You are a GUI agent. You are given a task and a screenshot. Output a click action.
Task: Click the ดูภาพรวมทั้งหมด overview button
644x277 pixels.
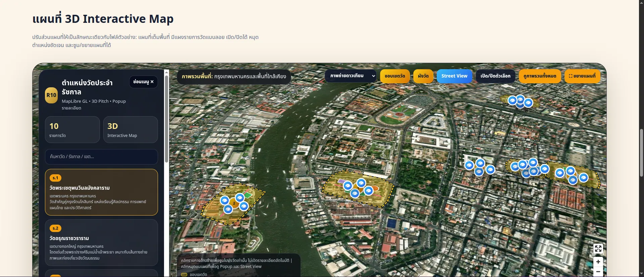540,76
